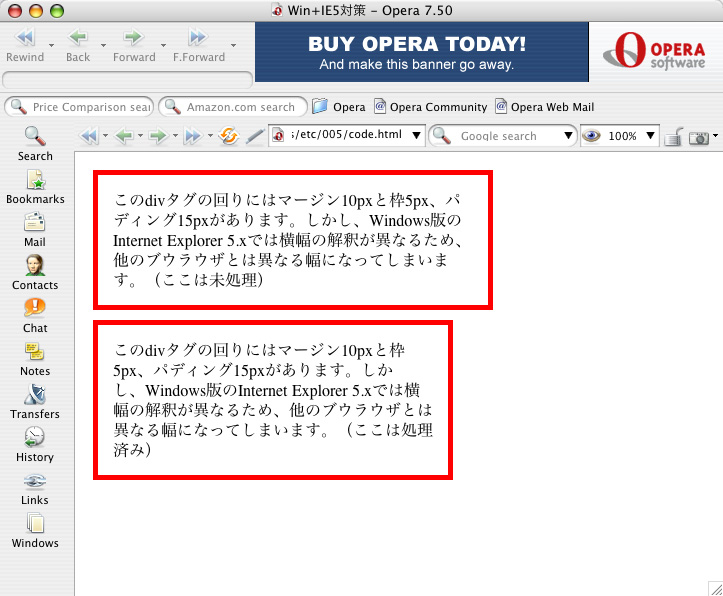Screen dimensions: 723x596
Task: Click the small back arrow in address bar
Action: (x=124, y=136)
